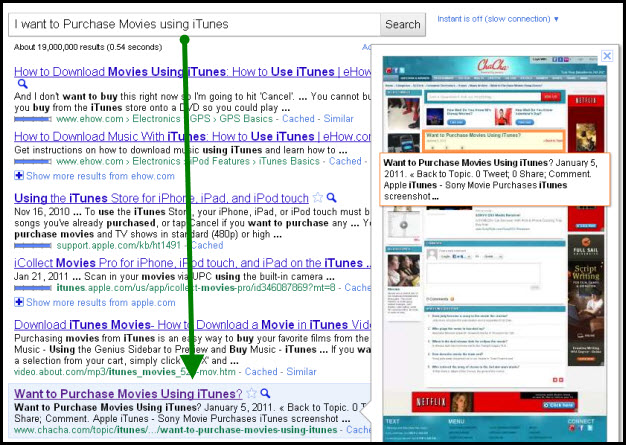Open Cached link of first eHow result
This screenshot has width=626, height=445.
pos(298,119)
